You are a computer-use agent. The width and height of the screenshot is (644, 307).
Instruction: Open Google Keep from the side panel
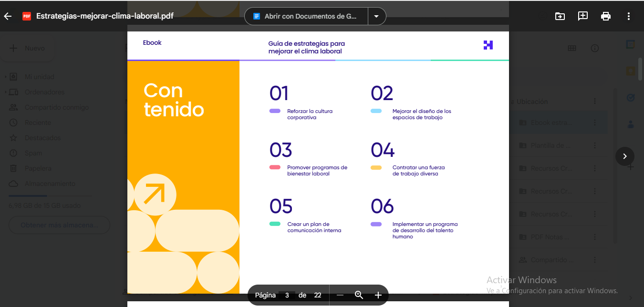point(630,70)
